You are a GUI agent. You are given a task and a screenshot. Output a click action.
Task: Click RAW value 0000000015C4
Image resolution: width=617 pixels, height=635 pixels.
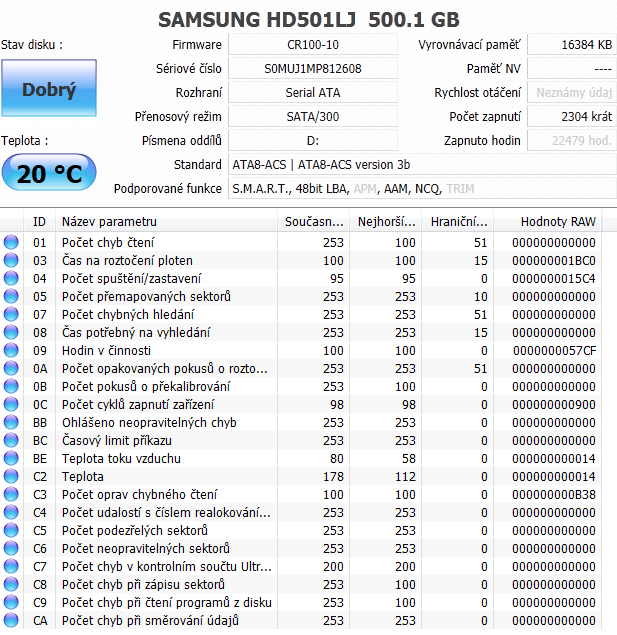pos(554,278)
